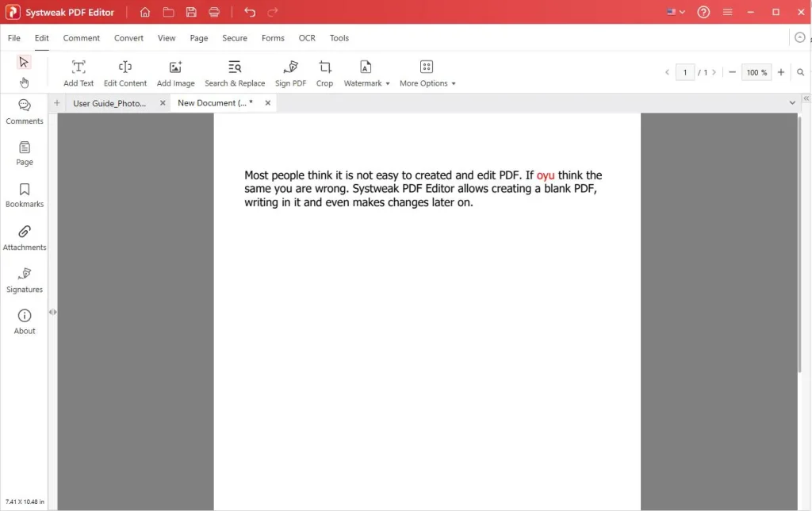Open the Comment menu
The image size is (812, 511).
82,38
